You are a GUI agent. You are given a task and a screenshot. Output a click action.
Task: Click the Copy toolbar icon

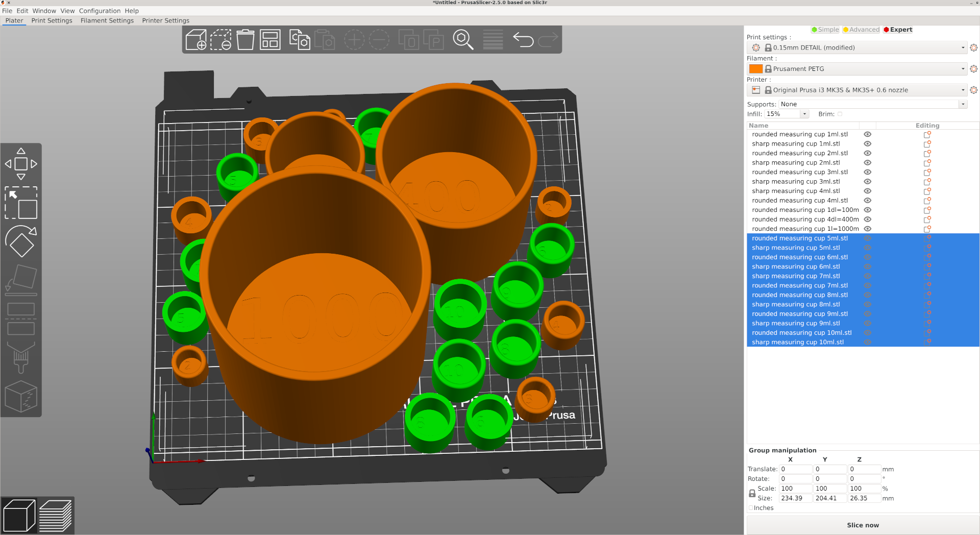300,39
